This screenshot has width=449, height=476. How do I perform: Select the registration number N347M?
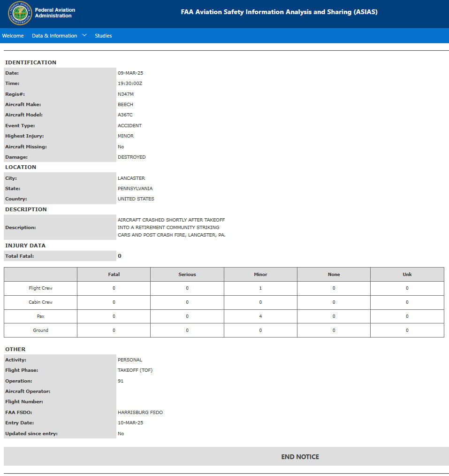pyautogui.click(x=126, y=94)
